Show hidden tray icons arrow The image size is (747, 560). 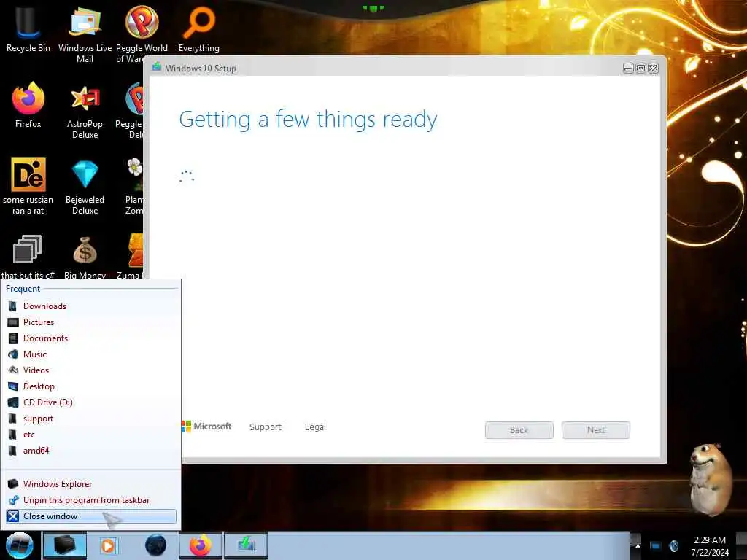(637, 545)
